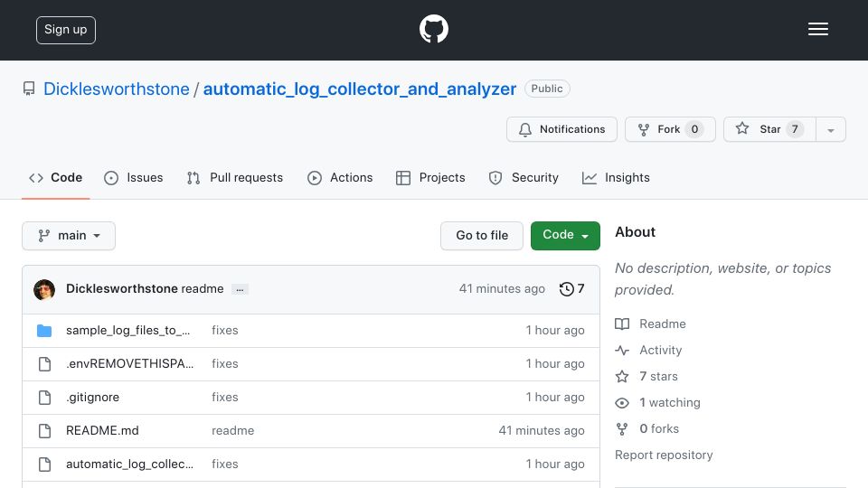Screen dimensions: 868x488
Task: Open the Projects tab
Action: click(430, 178)
